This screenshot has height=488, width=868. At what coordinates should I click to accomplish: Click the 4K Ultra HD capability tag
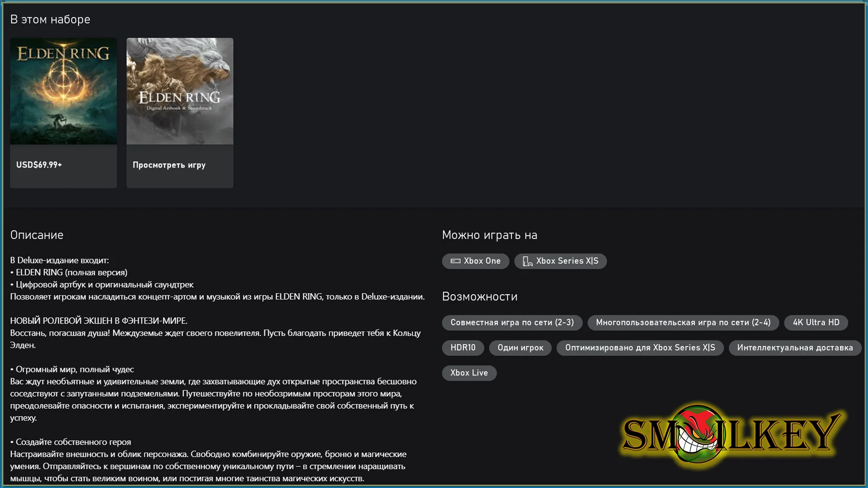pos(816,323)
